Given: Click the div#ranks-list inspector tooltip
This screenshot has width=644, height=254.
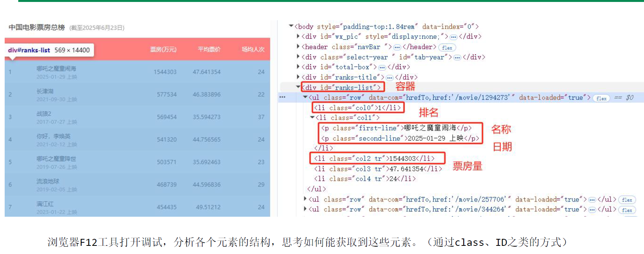Looking at the screenshot, I should click(49, 50).
